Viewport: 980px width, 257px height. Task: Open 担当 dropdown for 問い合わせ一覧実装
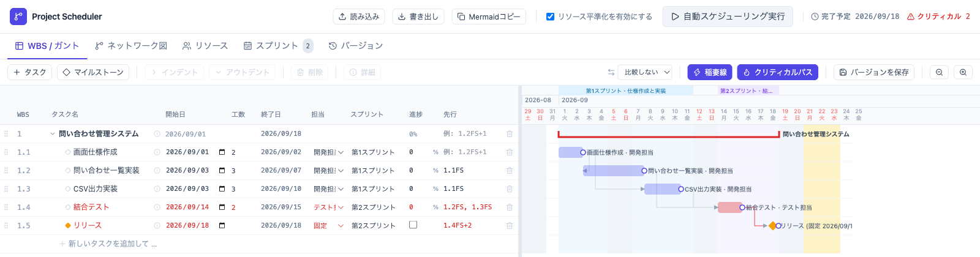(328, 171)
